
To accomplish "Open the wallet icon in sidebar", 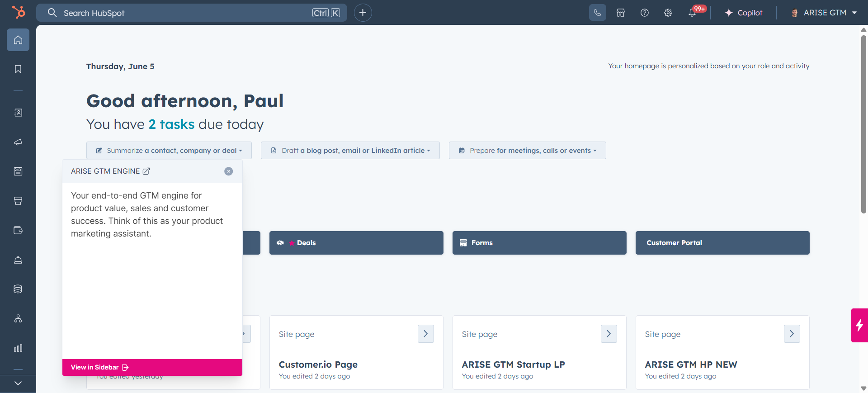I will [18, 230].
